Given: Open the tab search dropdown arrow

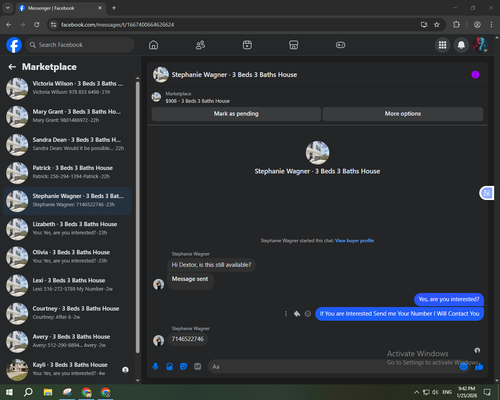Looking at the screenshot, I should [x=7, y=8].
